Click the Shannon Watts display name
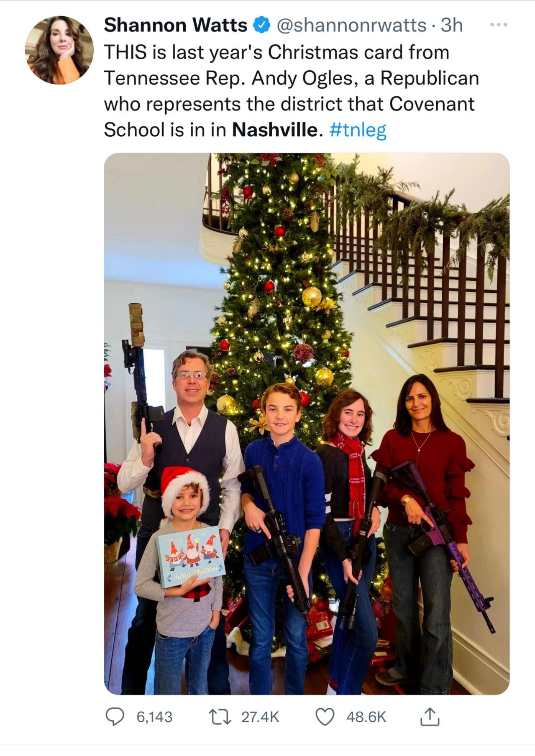535x756 pixels. point(175,26)
